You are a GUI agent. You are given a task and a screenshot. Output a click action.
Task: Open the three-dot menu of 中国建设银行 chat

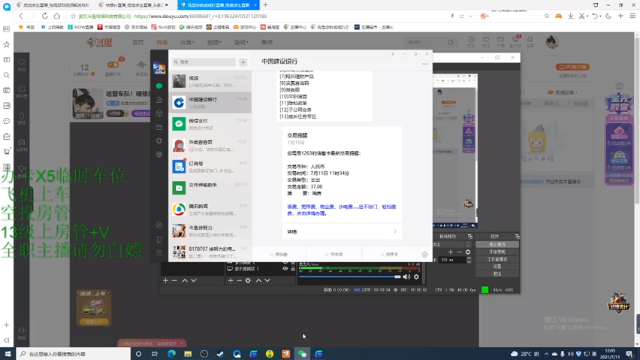pos(425,64)
